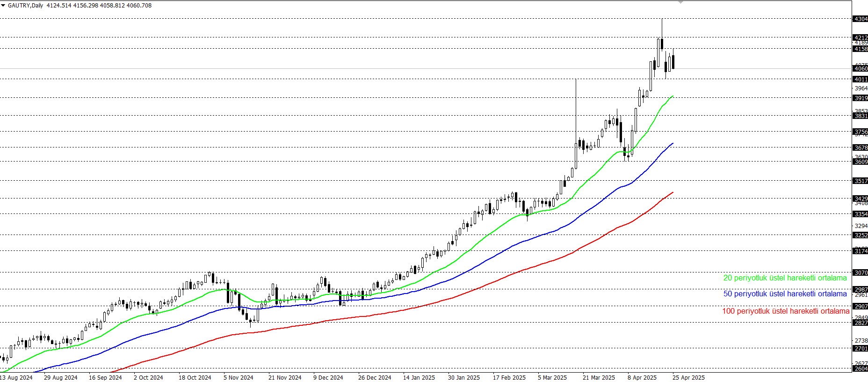Click the 9 Dec 2024 date label
The height and width of the screenshot is (382, 868).
[x=328, y=377]
